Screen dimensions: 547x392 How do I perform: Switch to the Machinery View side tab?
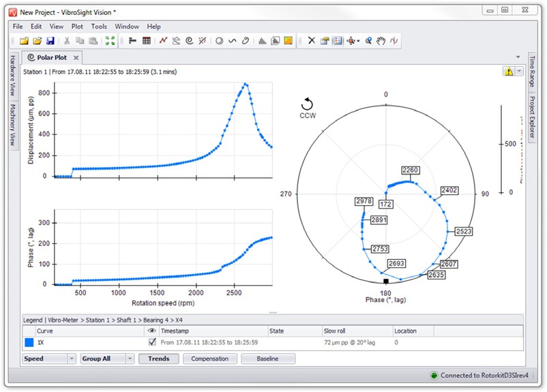pos(12,125)
